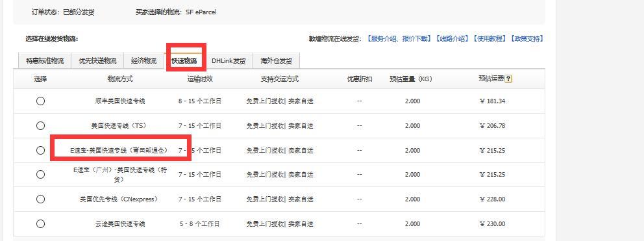Viewport: 644px width, 241px height.
Task: Open the 使用教程 link
Action: click(x=489, y=39)
